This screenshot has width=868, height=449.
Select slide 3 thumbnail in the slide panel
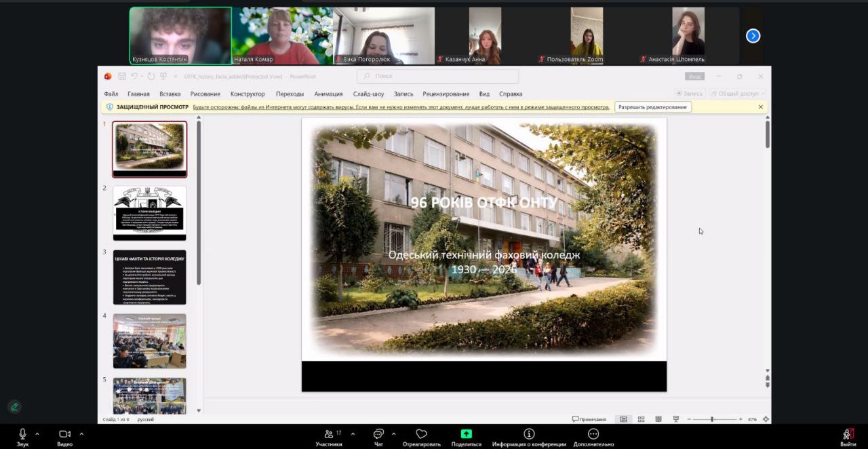[x=149, y=277]
